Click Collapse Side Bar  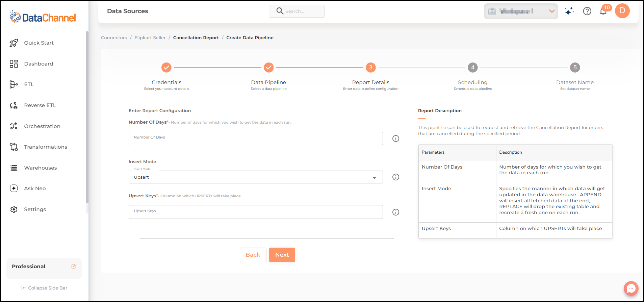pyautogui.click(x=44, y=288)
